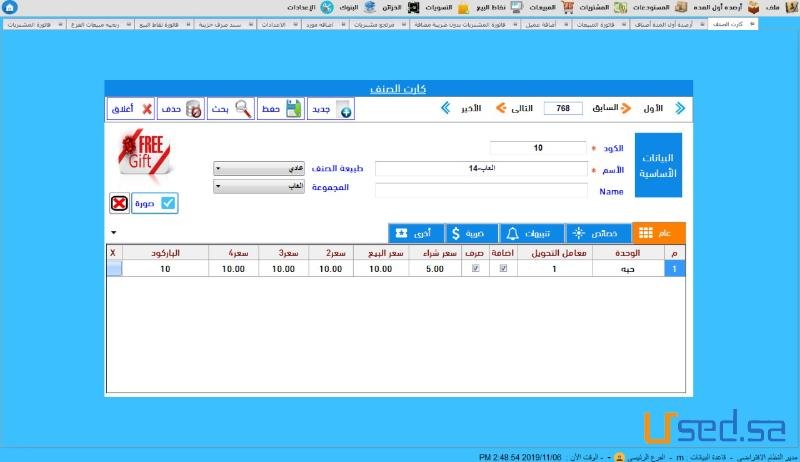The height and width of the screenshot is (462, 800).
Task: Select purchase price cell showing 5.00
Action: [x=435, y=269]
